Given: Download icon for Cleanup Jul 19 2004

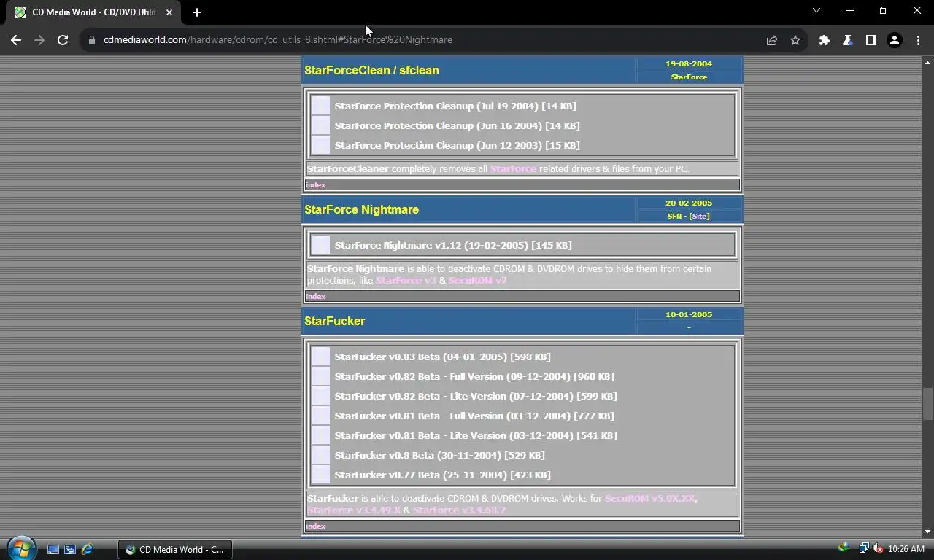Looking at the screenshot, I should [x=321, y=106].
